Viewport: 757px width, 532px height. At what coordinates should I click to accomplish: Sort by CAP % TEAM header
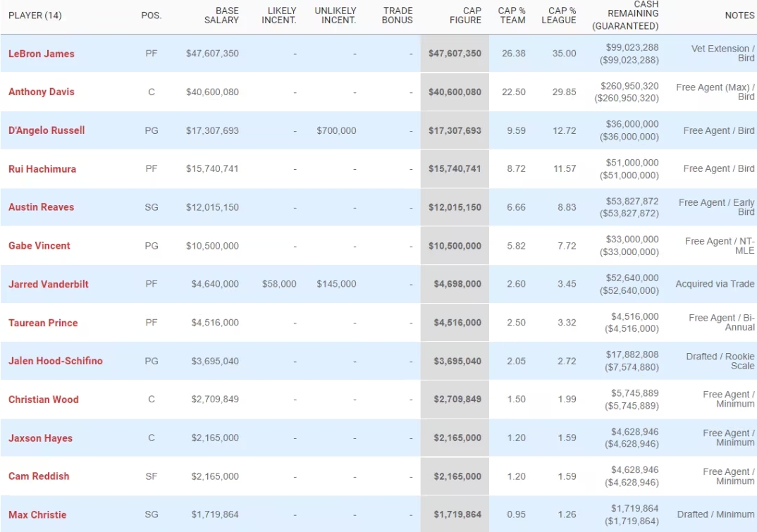coord(512,16)
